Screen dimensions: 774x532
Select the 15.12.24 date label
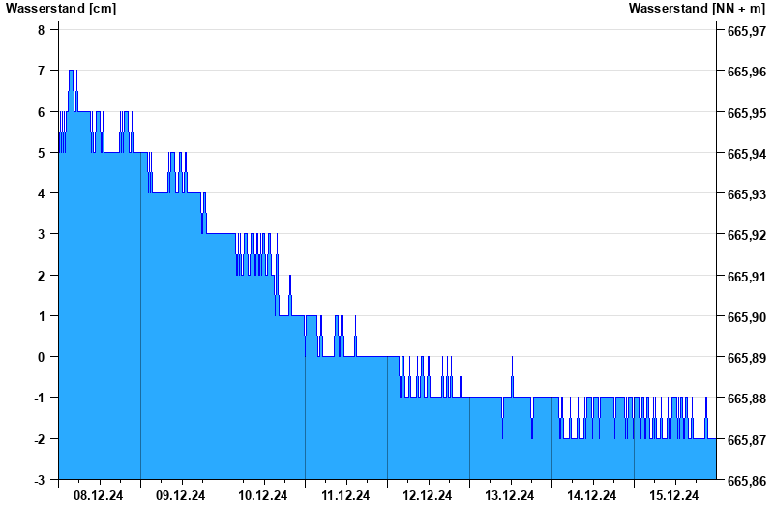[674, 496]
